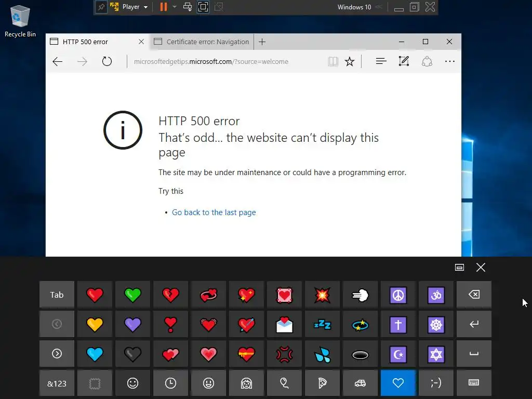Click the Edge address bar URL

point(211,61)
